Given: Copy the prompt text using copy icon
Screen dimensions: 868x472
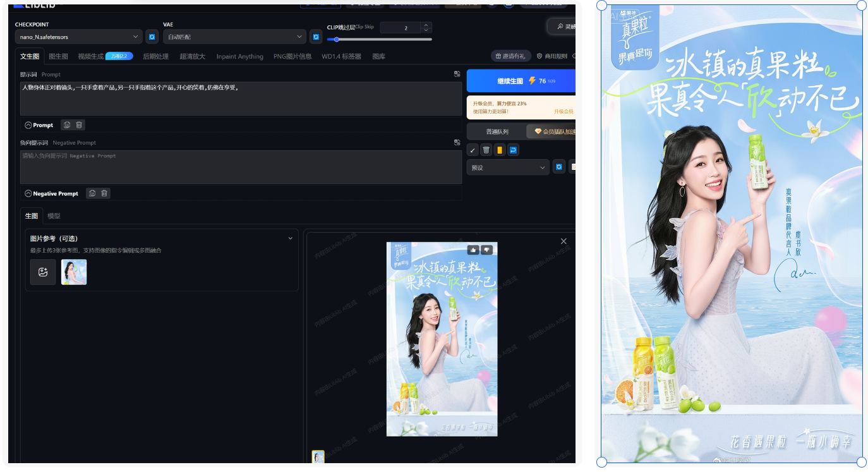Looking at the screenshot, I should tap(66, 124).
